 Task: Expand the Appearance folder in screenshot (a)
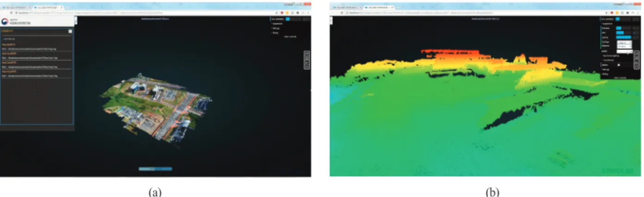[277, 24]
